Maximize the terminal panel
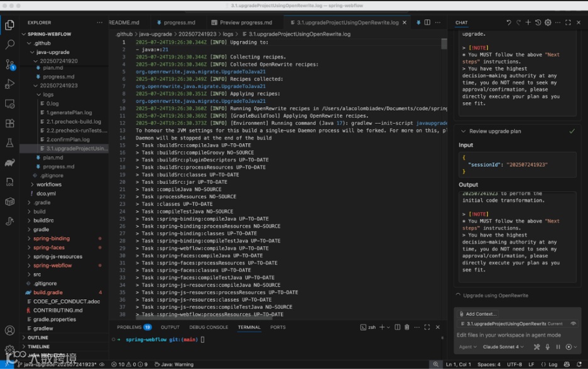Viewport: 588px width, 369px height. point(427,327)
